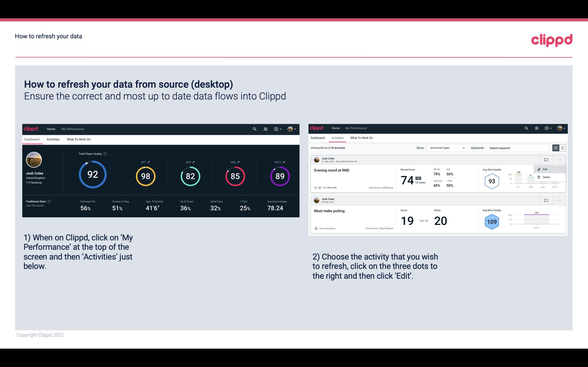Click the search icon in navigation bar
Screen dimensions: 588x367
tap(254, 128)
